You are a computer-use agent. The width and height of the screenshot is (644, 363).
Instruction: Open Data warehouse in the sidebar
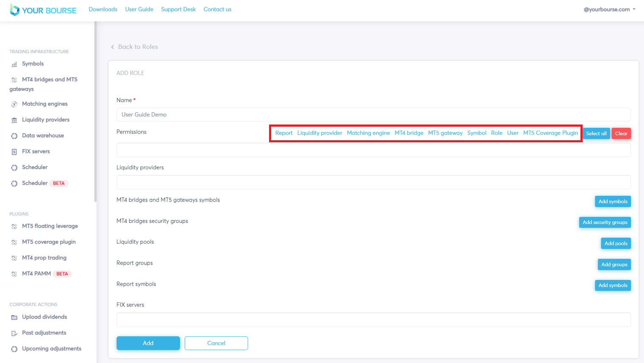click(43, 136)
